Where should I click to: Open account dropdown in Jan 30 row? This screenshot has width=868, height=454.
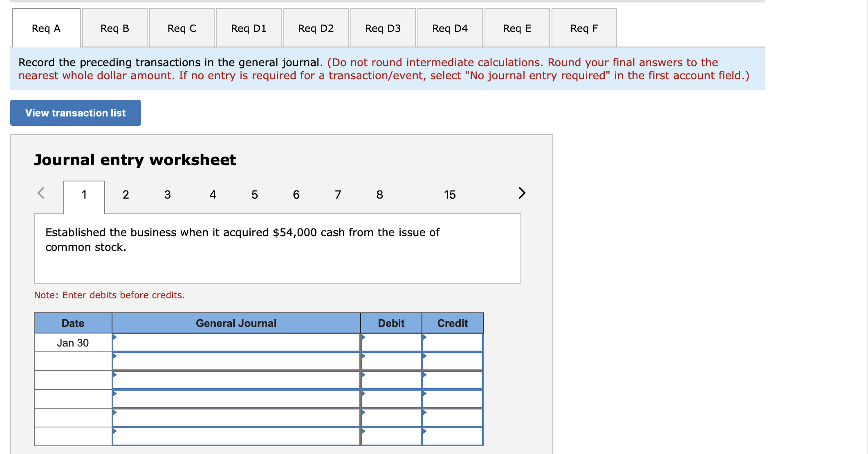click(x=236, y=343)
